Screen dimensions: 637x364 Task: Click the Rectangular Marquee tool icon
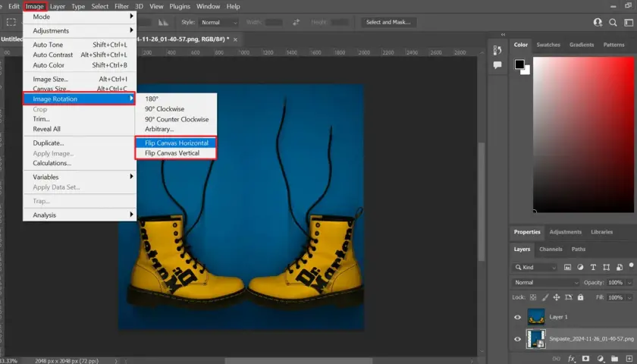point(11,22)
